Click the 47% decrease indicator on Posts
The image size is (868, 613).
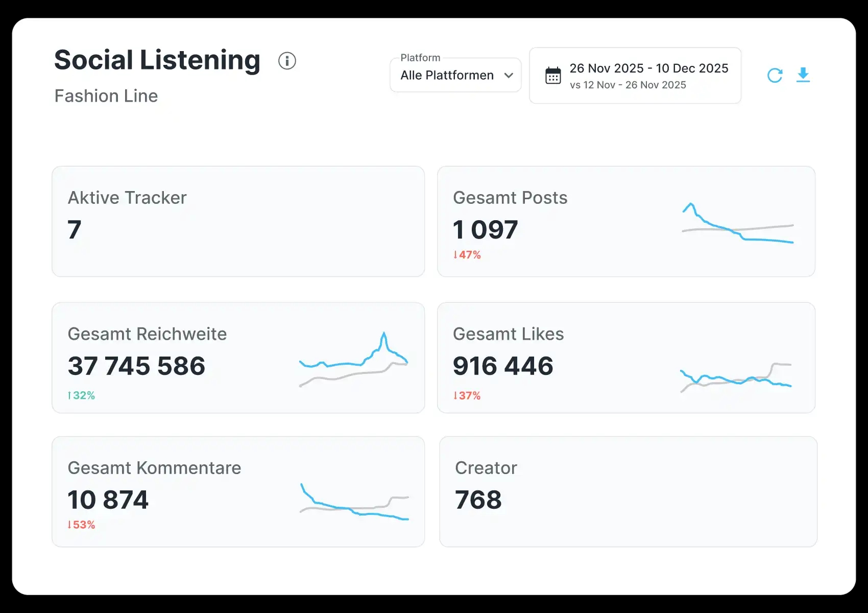tap(467, 255)
